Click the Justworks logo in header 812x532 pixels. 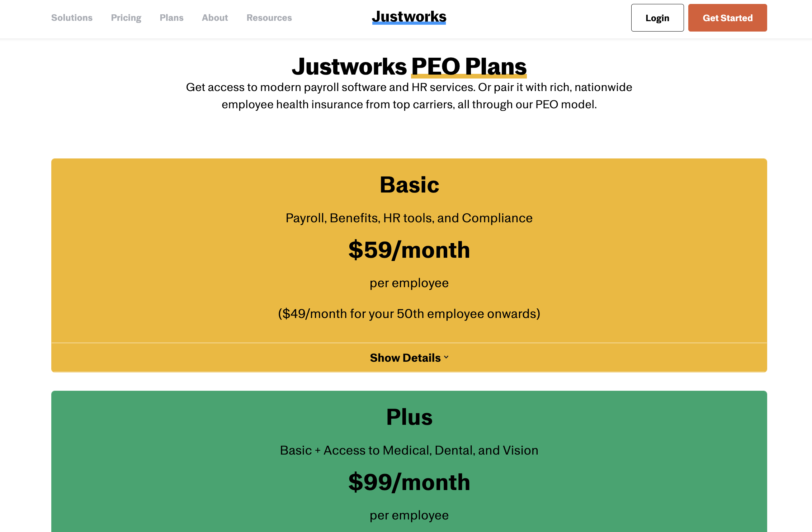pyautogui.click(x=409, y=18)
